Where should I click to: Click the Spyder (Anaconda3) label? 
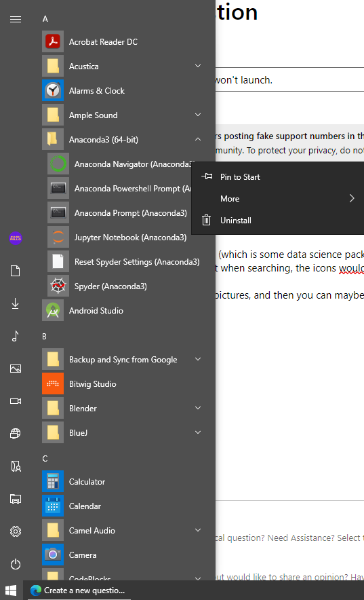(110, 286)
